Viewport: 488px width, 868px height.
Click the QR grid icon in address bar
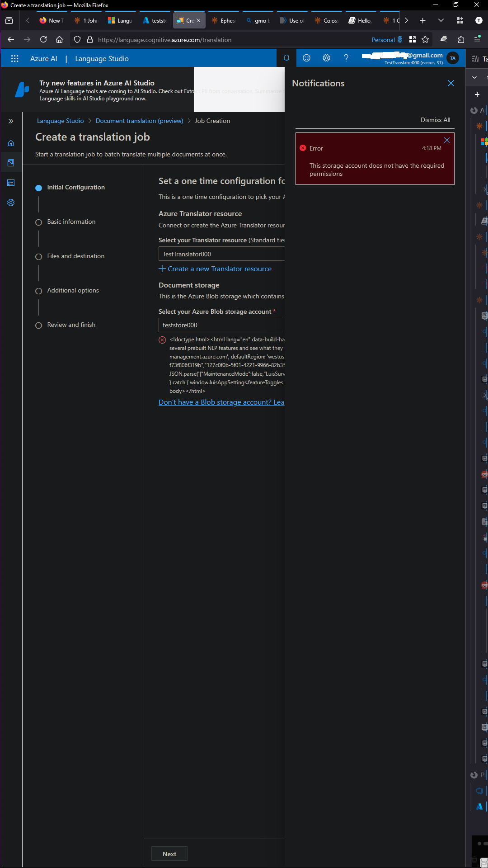coord(413,39)
